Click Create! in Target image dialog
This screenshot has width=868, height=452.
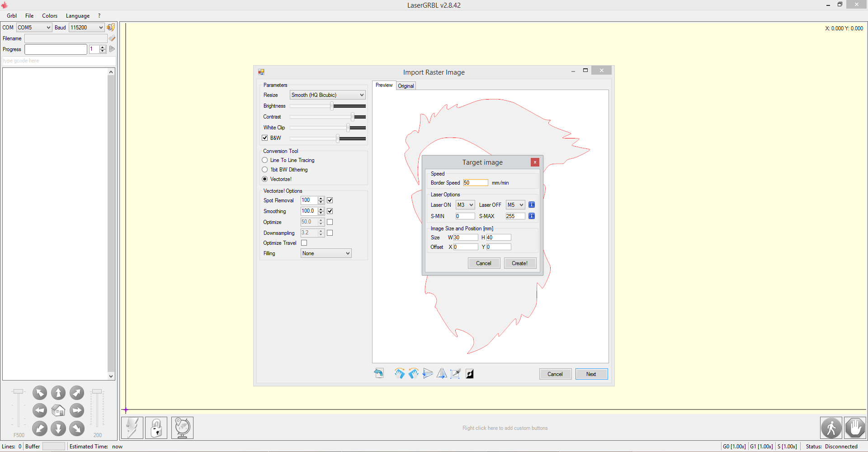pyautogui.click(x=520, y=263)
